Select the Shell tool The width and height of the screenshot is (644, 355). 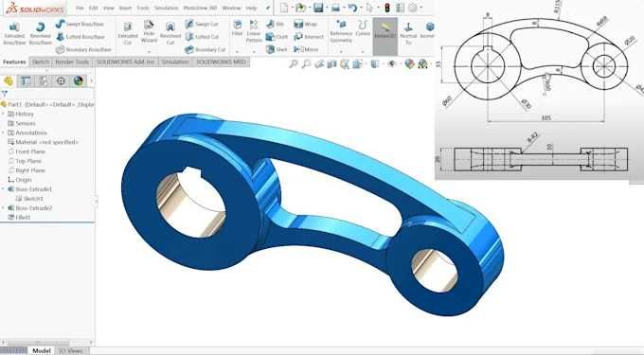tap(277, 49)
